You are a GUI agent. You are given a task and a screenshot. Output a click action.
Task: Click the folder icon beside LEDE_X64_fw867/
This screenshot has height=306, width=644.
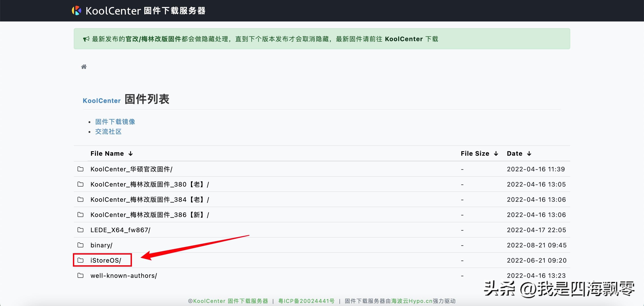tap(80, 230)
